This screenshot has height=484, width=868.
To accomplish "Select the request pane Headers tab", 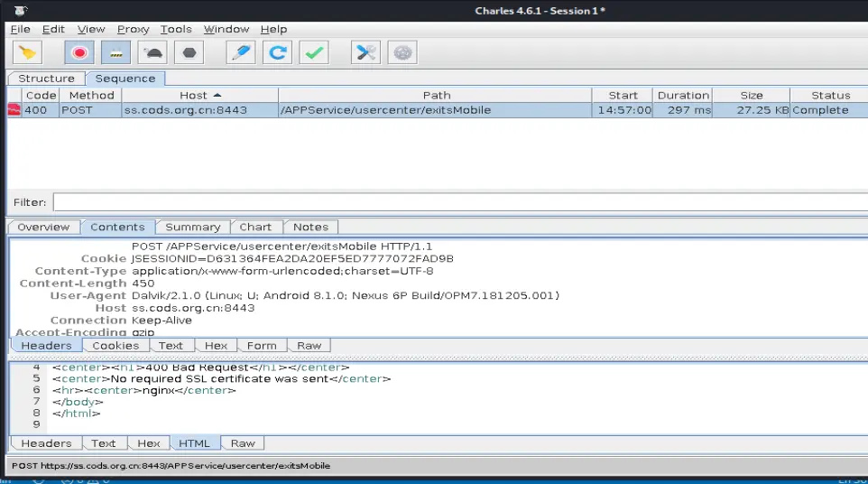I will tap(47, 346).
